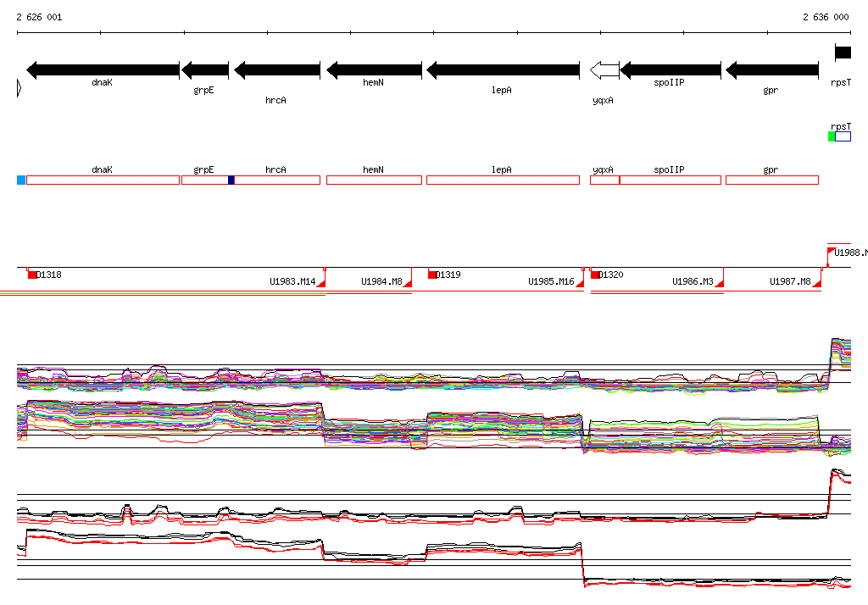
Task: Click the hemN label above the red box
Action: pos(373,170)
